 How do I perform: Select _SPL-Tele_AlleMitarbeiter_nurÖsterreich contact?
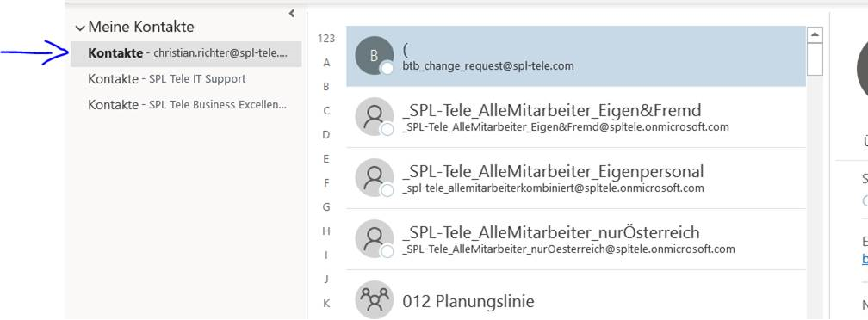tap(576, 239)
